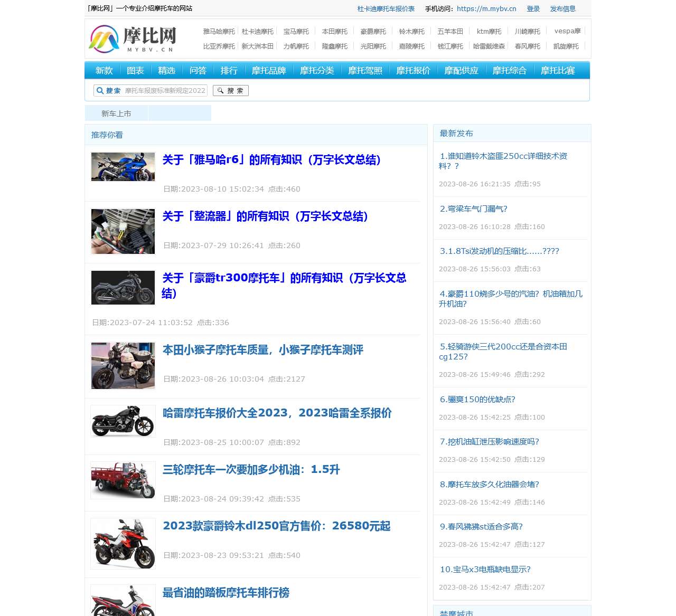Open the 摩托驾照 navigation menu item
This screenshot has width=676, height=616.
365,71
